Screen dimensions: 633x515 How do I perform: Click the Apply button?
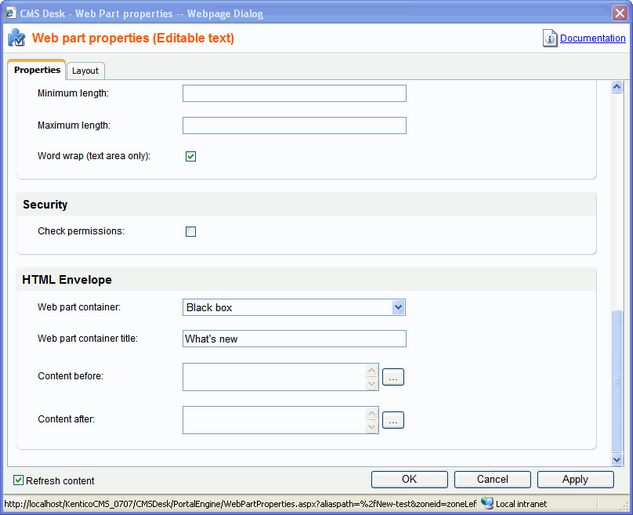pos(575,479)
